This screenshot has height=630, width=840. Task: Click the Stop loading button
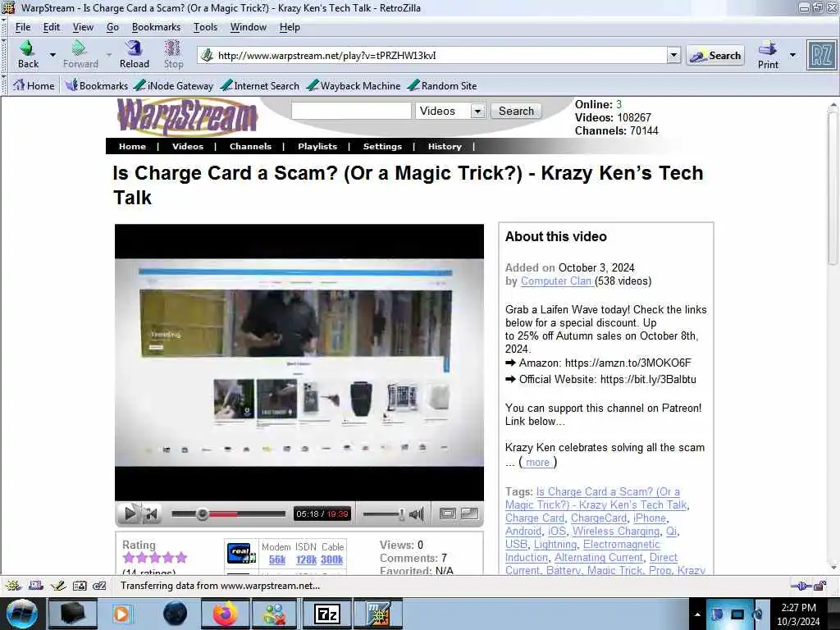[173, 55]
